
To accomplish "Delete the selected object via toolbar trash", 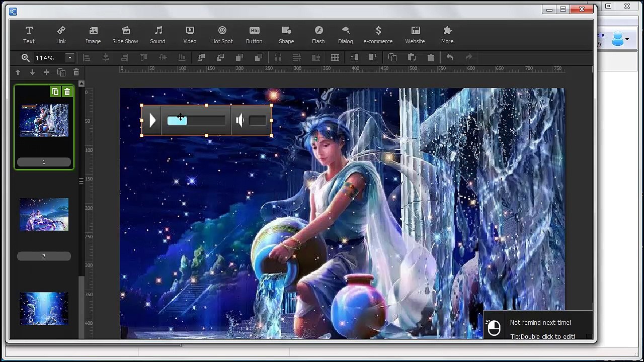I will 431,58.
